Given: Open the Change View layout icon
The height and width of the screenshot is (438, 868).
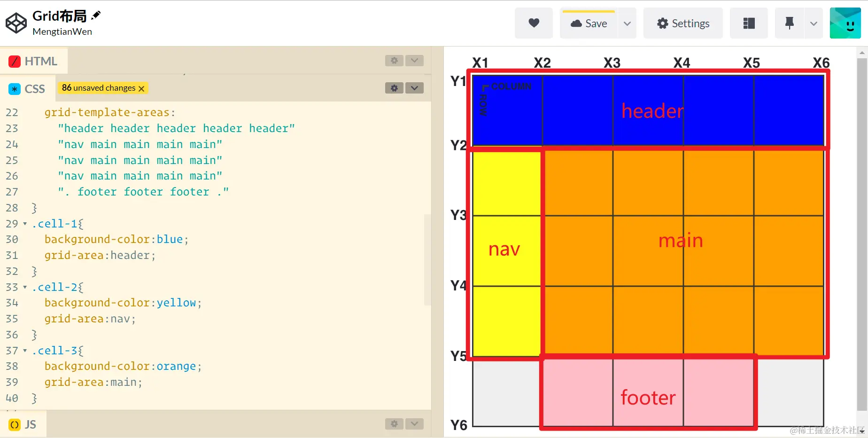Looking at the screenshot, I should pyautogui.click(x=749, y=23).
